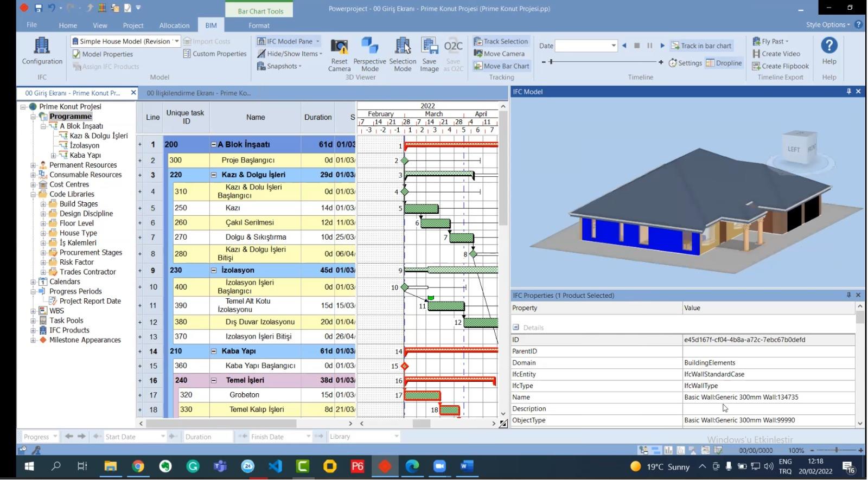868x480 pixels.
Task: Open the Fly Past dropdown
Action: (770, 41)
